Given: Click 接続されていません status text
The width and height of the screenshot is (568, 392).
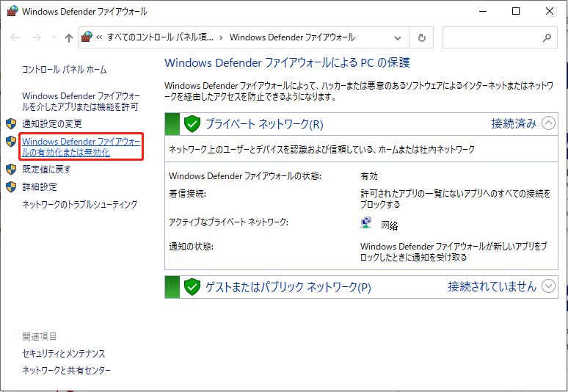Looking at the screenshot, I should (x=492, y=286).
